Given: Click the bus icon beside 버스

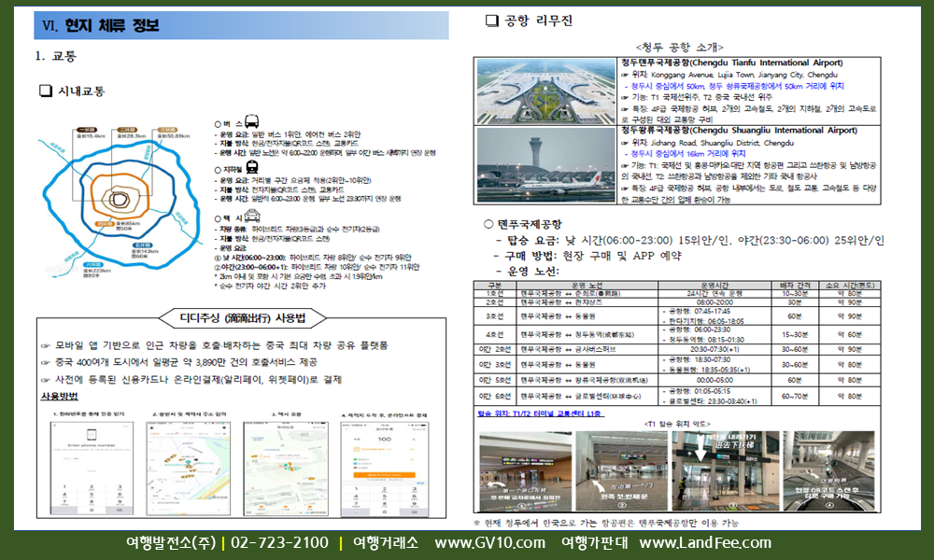Looking at the screenshot, I should (x=252, y=122).
